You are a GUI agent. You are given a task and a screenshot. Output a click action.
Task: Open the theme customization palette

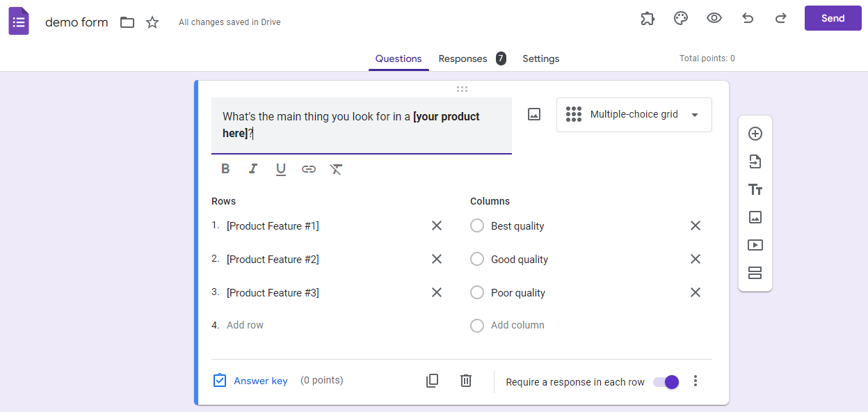[680, 18]
